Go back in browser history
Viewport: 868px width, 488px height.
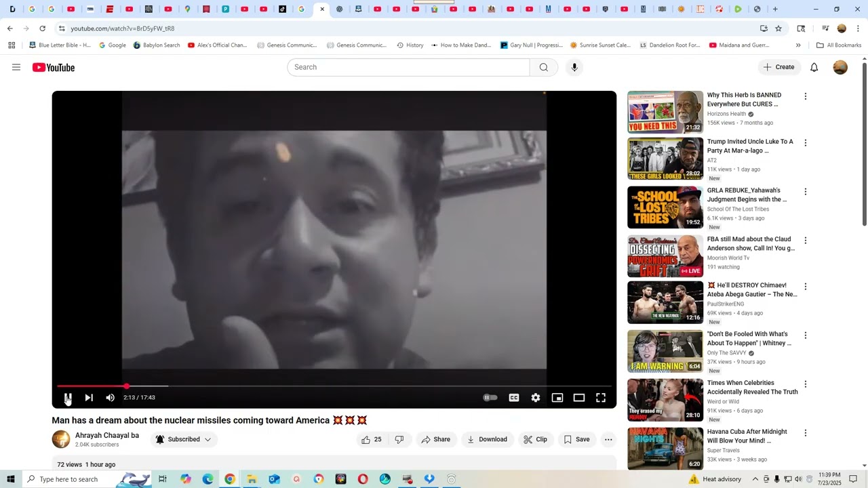(x=9, y=28)
